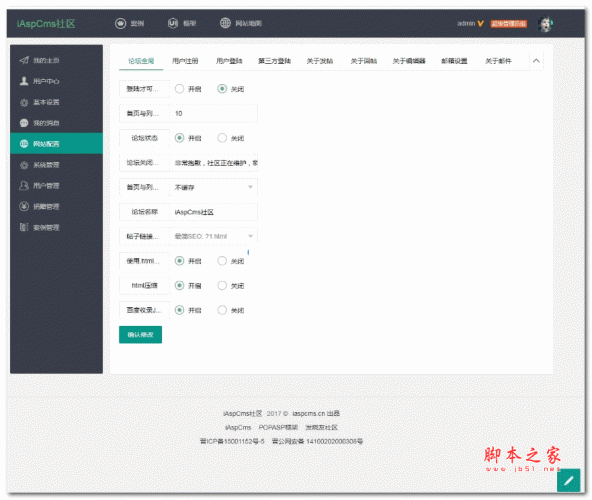Click the per-page field showing 10
Viewport: 592px width, 500px height.
pos(214,113)
